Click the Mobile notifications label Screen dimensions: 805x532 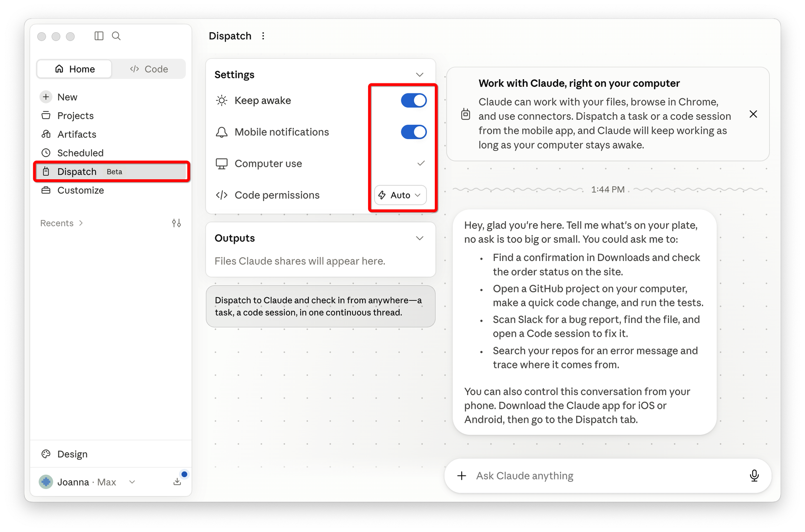click(x=282, y=132)
